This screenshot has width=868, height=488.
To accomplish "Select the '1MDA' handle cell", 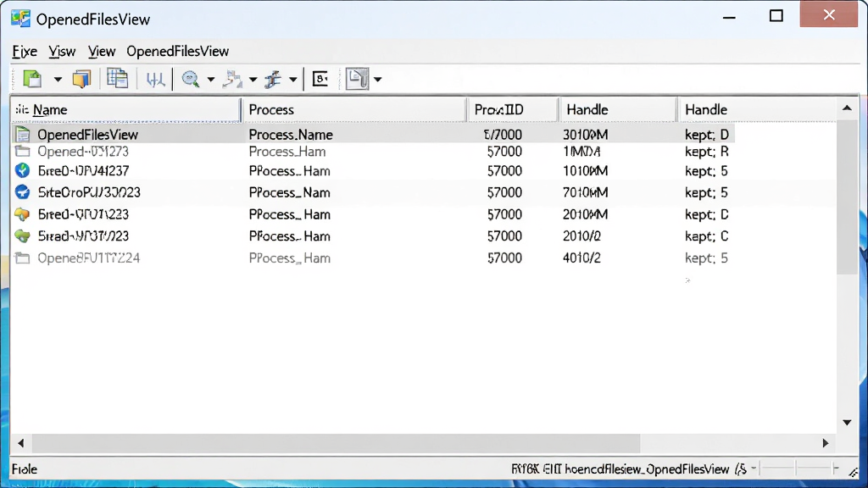I will (581, 152).
